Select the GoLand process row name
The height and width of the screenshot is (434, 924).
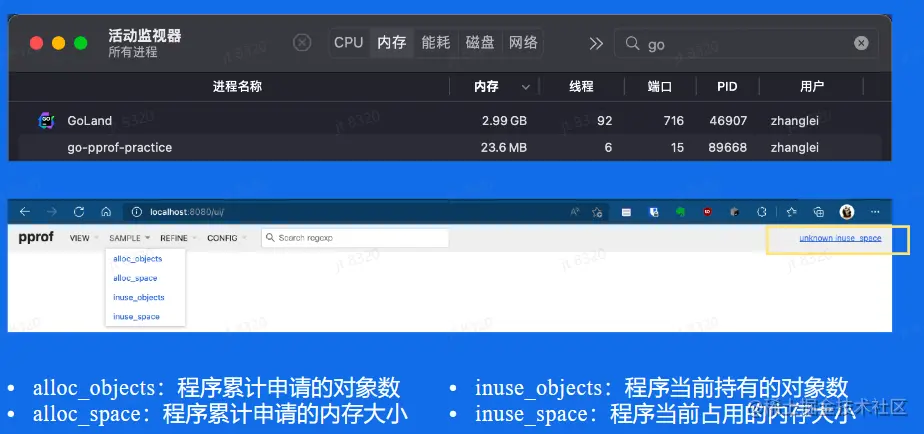pyautogui.click(x=90, y=120)
